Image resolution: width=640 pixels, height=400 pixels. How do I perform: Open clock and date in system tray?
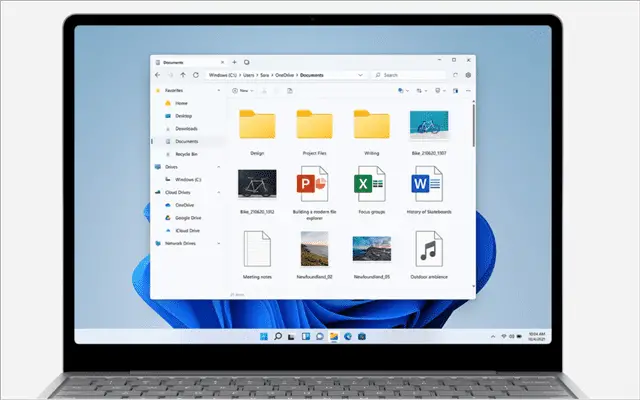point(537,337)
